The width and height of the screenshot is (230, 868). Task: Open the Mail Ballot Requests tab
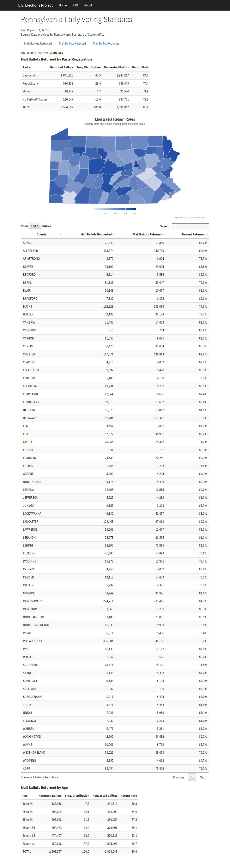pyautogui.click(x=106, y=44)
